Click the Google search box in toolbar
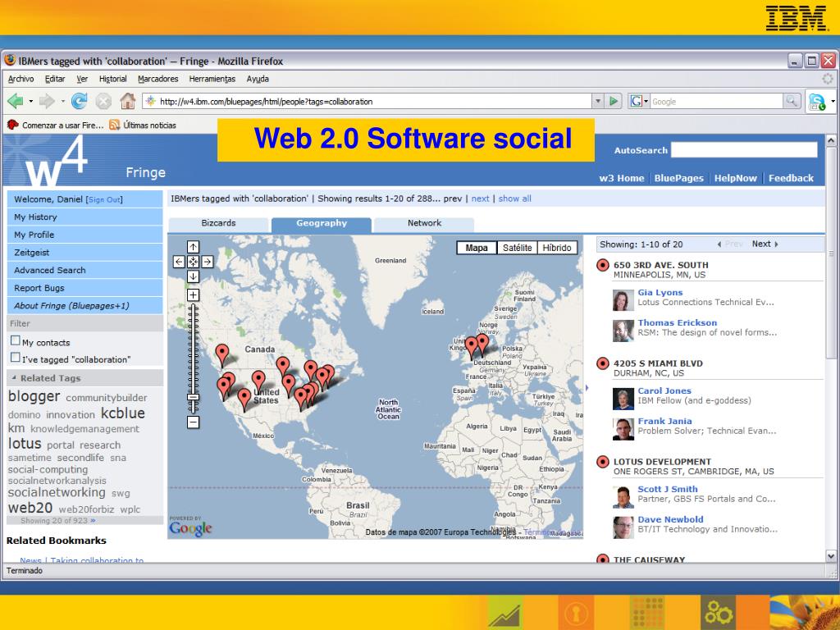 717,101
